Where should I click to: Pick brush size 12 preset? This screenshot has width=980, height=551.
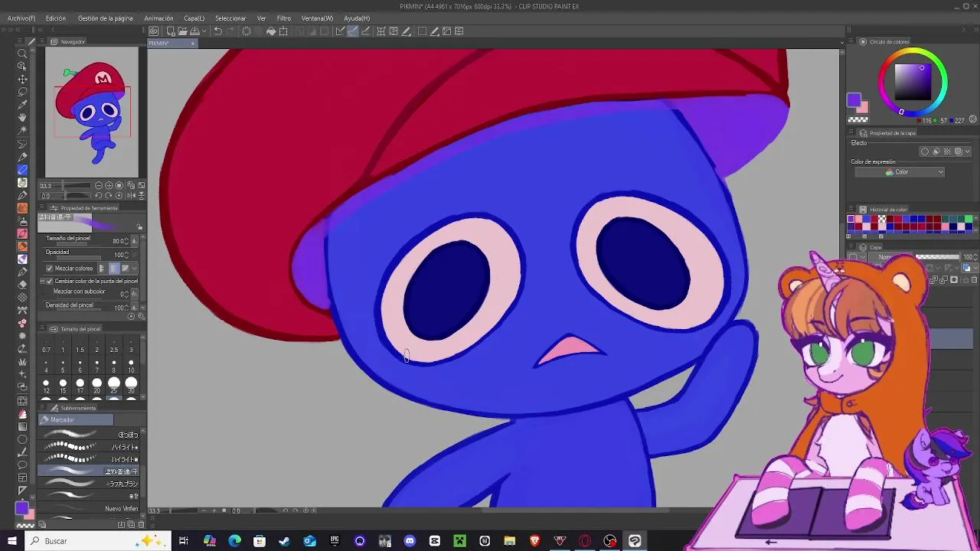46,386
